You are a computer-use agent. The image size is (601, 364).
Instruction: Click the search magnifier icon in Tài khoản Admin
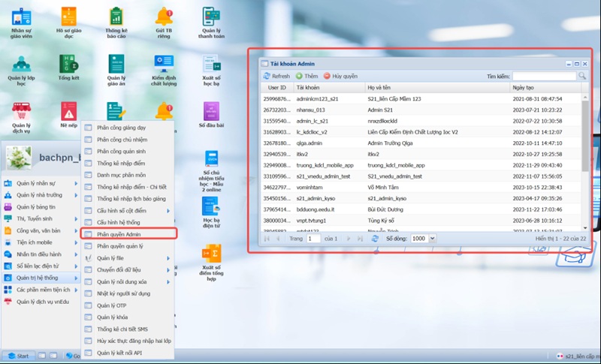pos(582,76)
